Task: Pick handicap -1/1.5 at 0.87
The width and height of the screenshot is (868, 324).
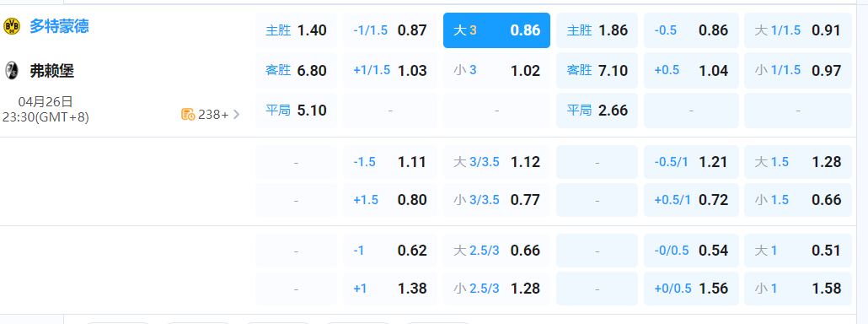Action: point(390,30)
